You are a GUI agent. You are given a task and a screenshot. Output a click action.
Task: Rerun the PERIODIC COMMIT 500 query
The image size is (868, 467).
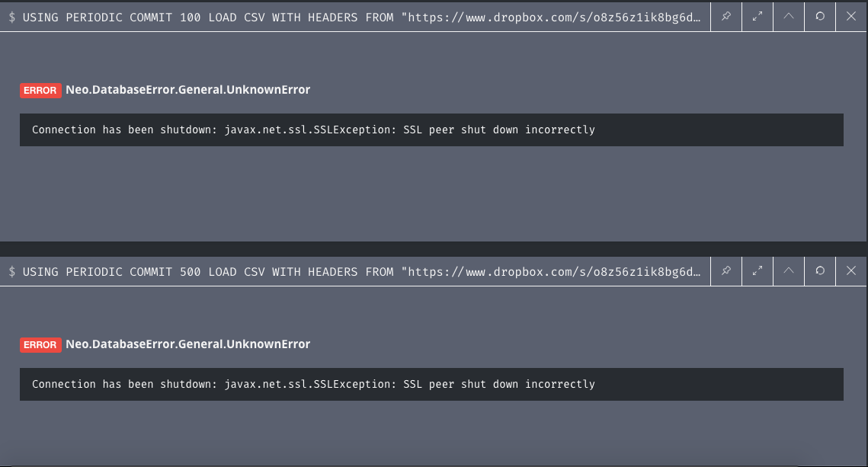pyautogui.click(x=819, y=271)
